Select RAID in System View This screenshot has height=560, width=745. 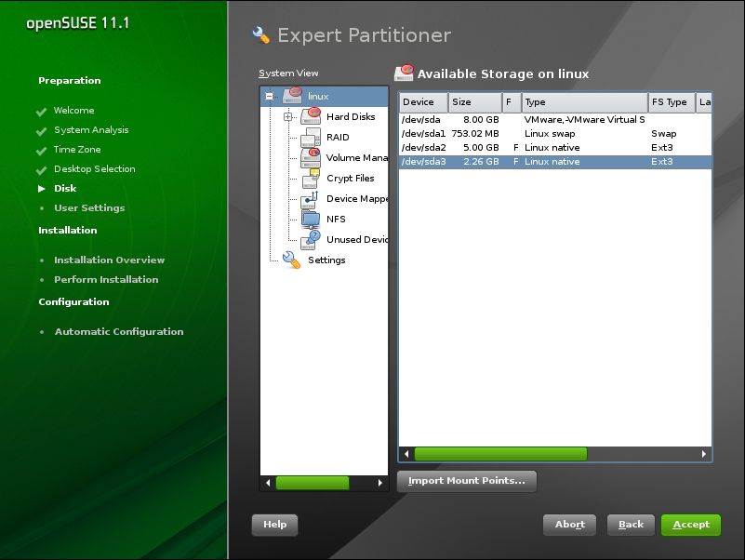pyautogui.click(x=338, y=137)
